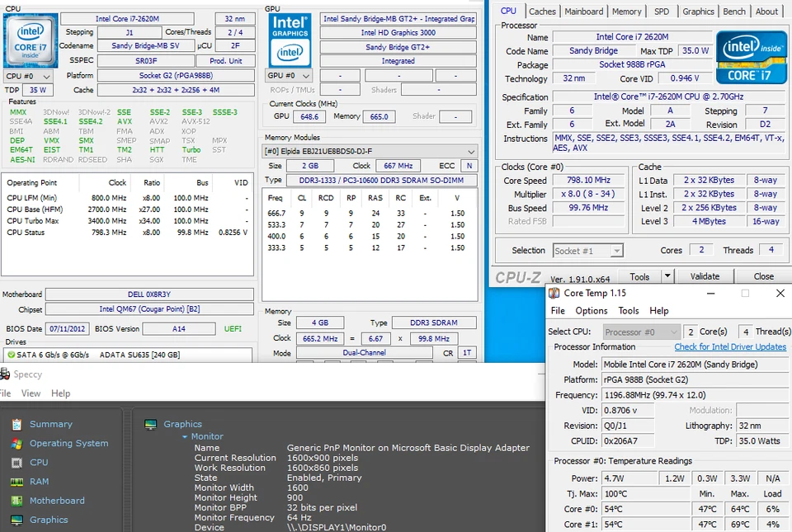Click the Validate button in CPU-Z
The height and width of the screenshot is (532, 792).
705,275
